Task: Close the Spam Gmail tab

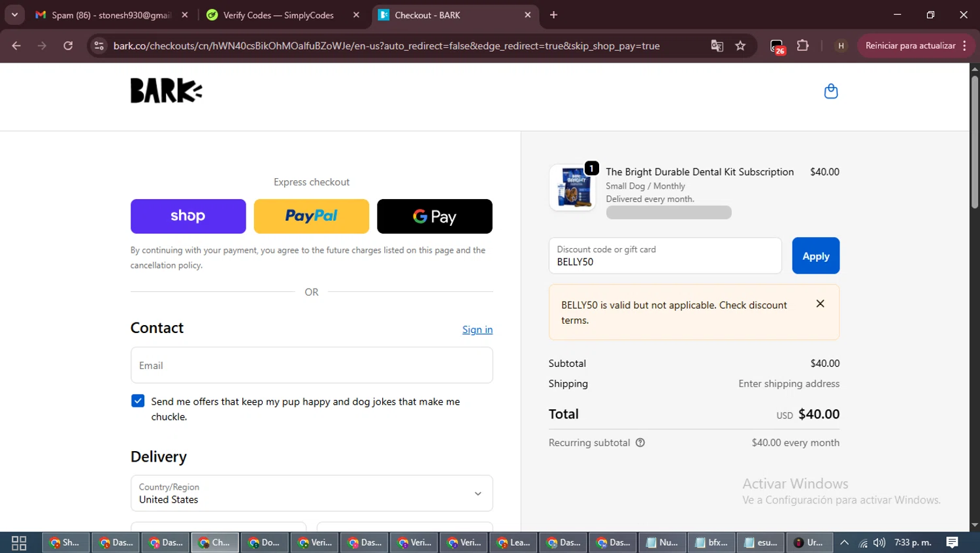Action: [185, 15]
